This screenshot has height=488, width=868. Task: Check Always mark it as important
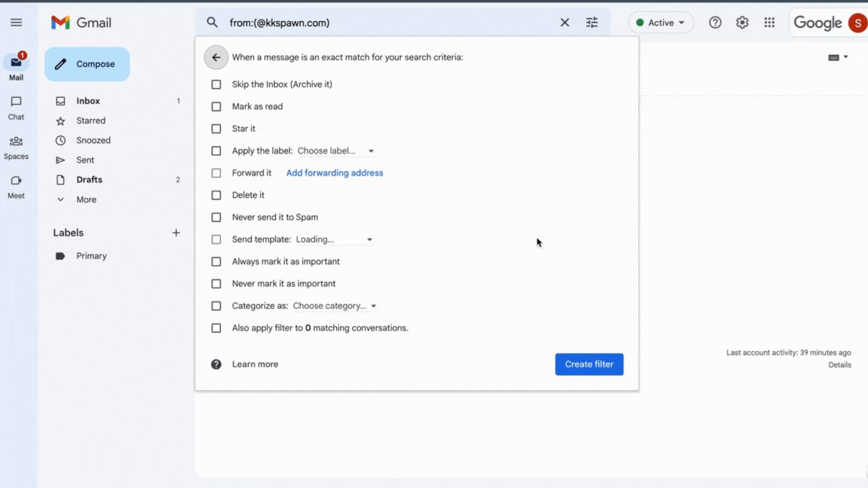(x=216, y=262)
